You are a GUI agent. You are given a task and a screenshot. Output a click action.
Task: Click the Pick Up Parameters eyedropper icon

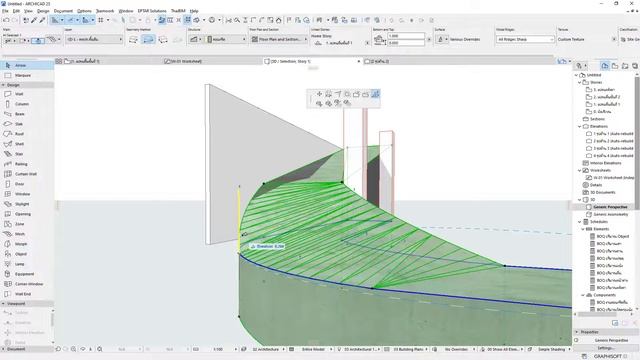(35, 20)
